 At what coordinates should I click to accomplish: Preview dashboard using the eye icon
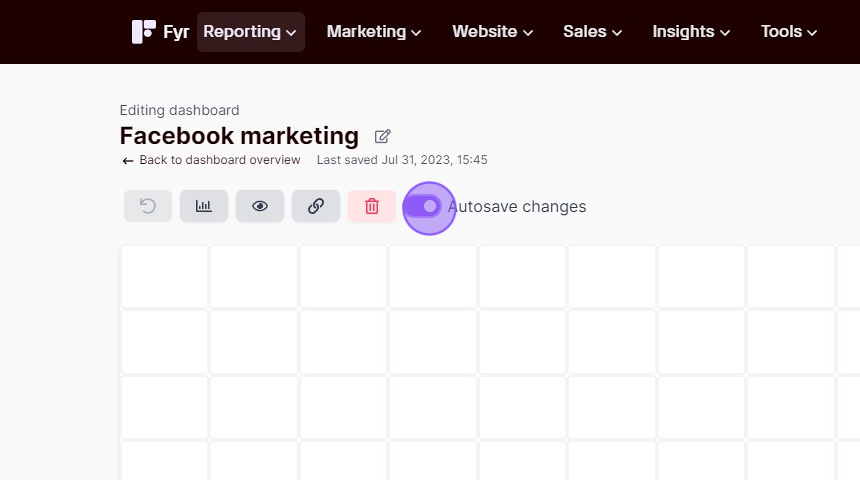pyautogui.click(x=260, y=206)
